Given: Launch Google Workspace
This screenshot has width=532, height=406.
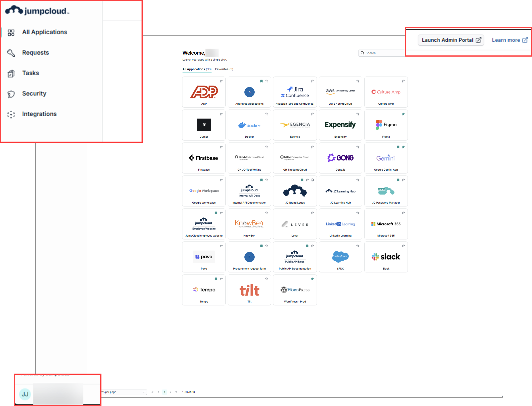Looking at the screenshot, I should [204, 191].
